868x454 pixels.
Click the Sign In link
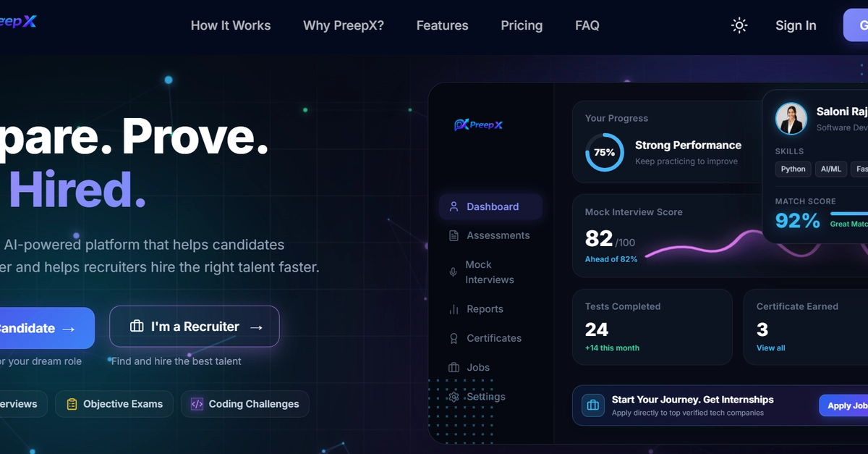[796, 25]
